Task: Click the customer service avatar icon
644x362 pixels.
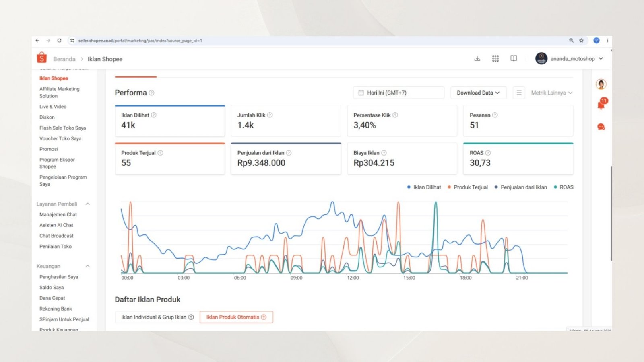Action: pos(601,84)
